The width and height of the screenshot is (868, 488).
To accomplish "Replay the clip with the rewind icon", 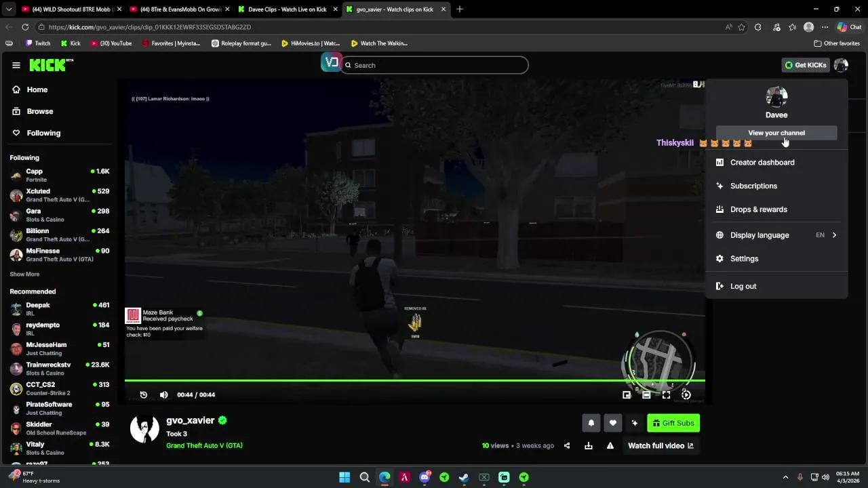I will point(144,394).
